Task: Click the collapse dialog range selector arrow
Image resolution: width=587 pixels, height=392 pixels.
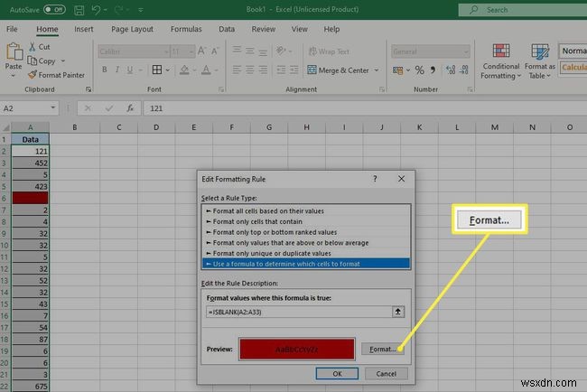Action: click(x=398, y=312)
